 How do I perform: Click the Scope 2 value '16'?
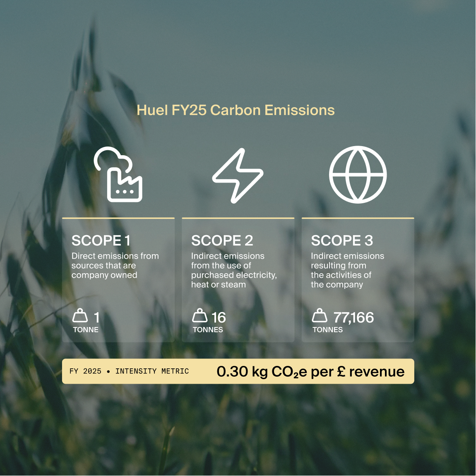219,317
